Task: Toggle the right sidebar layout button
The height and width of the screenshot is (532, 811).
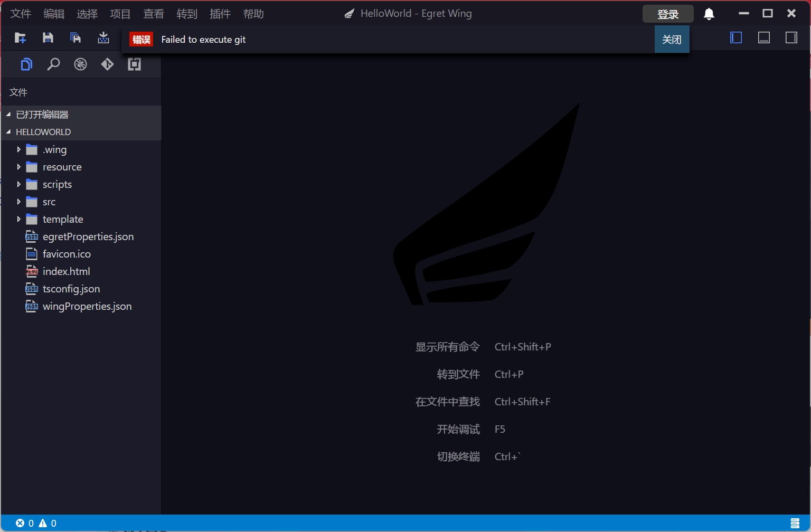Action: tap(791, 37)
